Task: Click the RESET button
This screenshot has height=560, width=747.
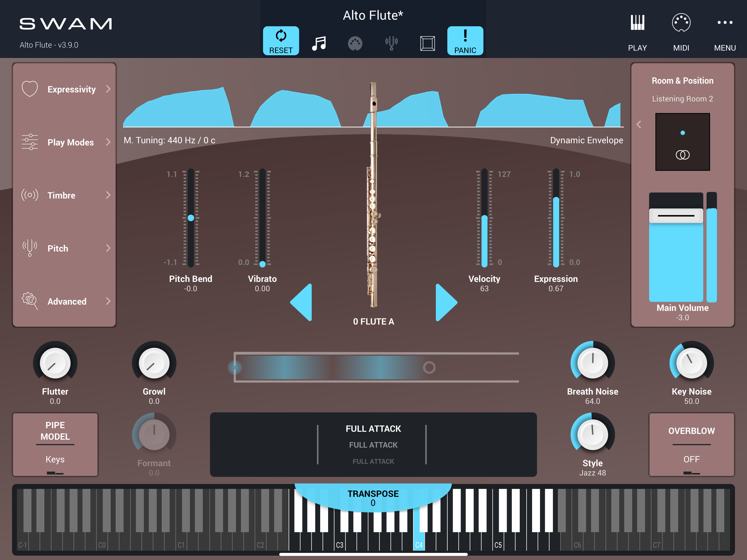Action: (x=281, y=40)
